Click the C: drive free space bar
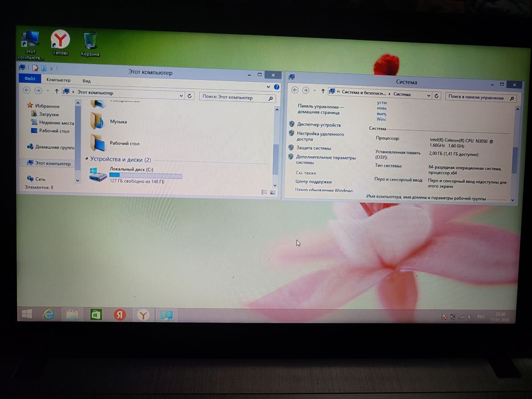Image resolution: width=532 pixels, height=399 pixels. tap(145, 176)
